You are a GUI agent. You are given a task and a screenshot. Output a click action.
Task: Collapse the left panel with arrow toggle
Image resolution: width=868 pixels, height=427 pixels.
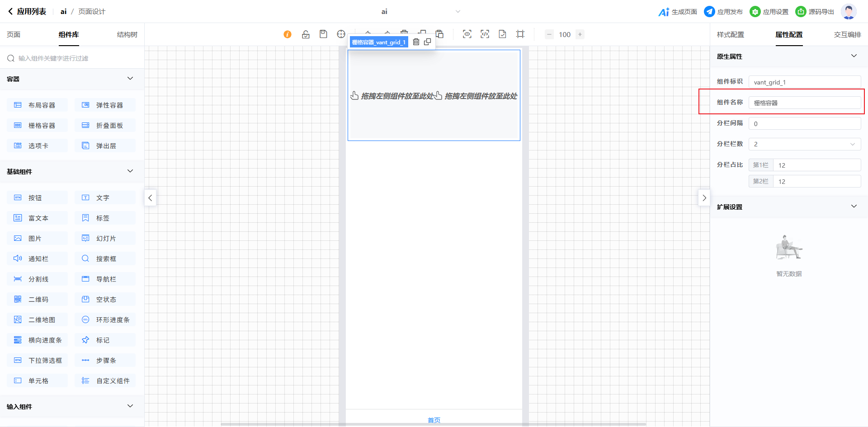[150, 198]
